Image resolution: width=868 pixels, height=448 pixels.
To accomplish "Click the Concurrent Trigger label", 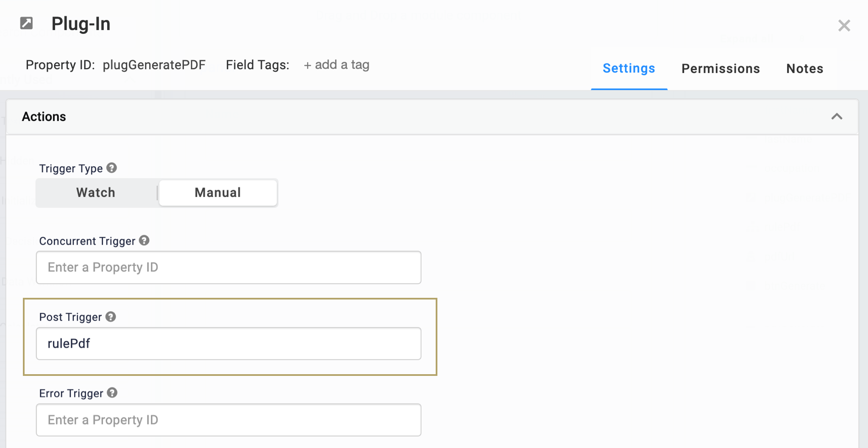I will 87,241.
